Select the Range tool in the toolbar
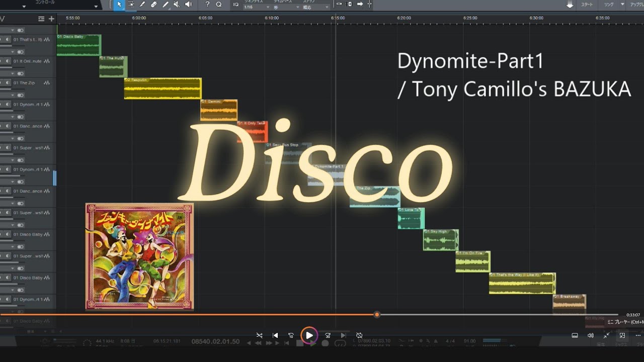The width and height of the screenshot is (644, 362). coord(131,5)
